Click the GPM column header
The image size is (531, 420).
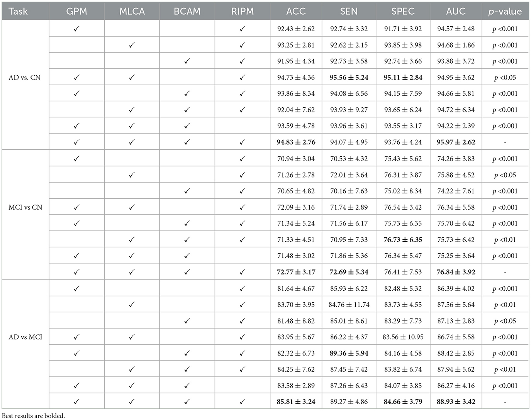76,12
